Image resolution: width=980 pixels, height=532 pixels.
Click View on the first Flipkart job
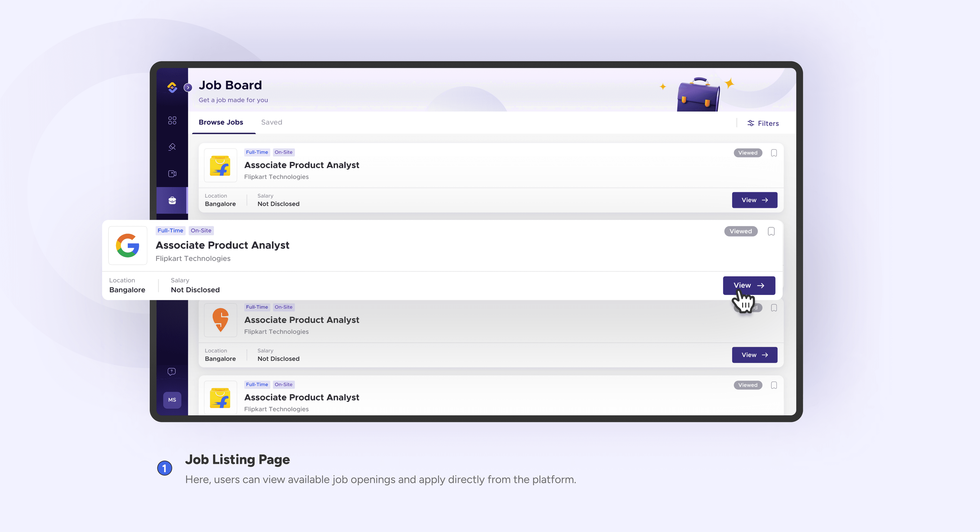pyautogui.click(x=754, y=200)
